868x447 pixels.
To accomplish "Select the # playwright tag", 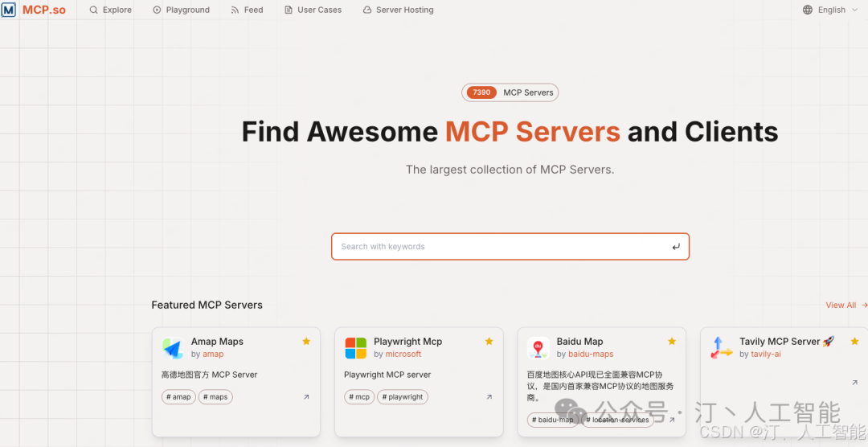I will click(x=403, y=397).
